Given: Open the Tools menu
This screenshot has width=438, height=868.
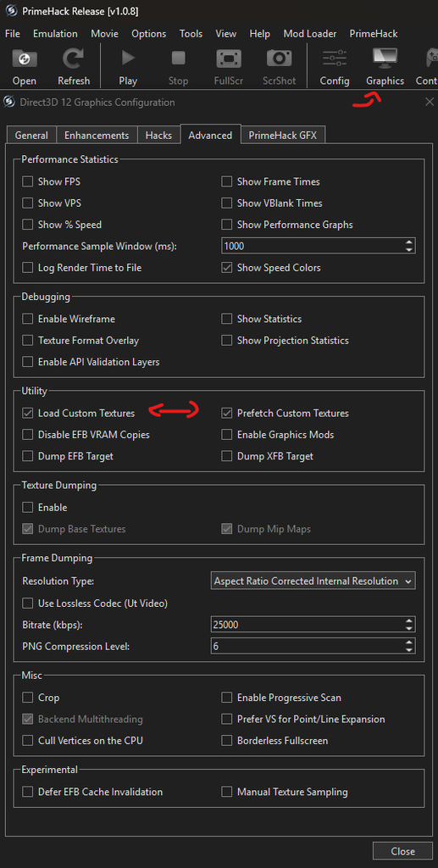Looking at the screenshot, I should click(191, 34).
